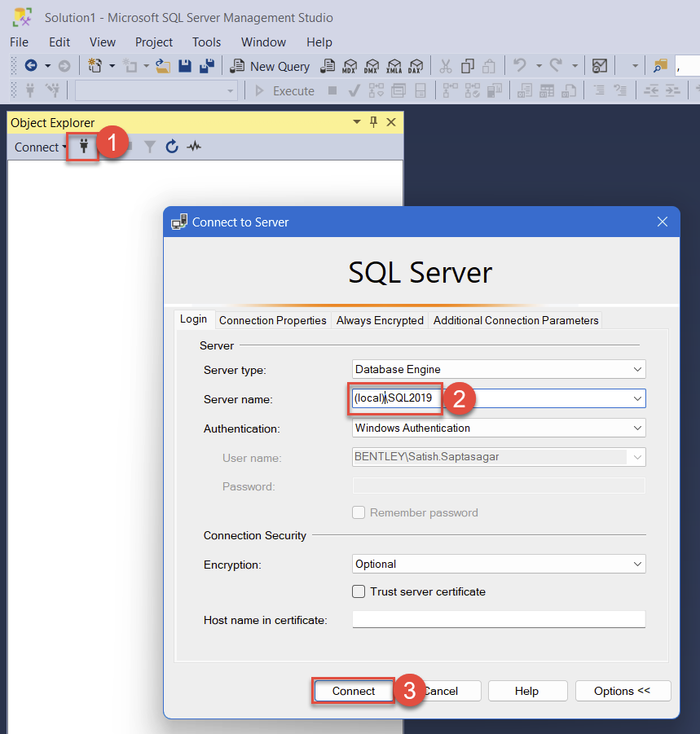The height and width of the screenshot is (734, 700).
Task: Refresh the Object Explorer
Action: [x=172, y=147]
